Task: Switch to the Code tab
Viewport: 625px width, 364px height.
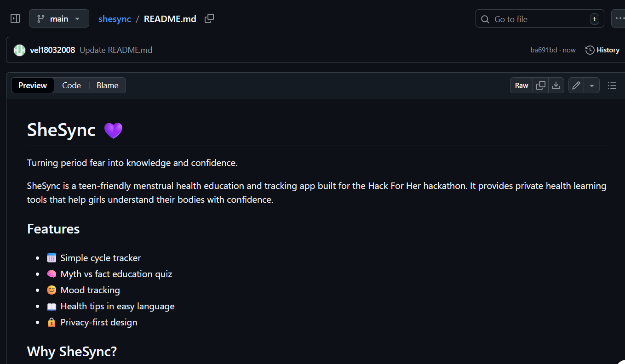Action: [71, 85]
